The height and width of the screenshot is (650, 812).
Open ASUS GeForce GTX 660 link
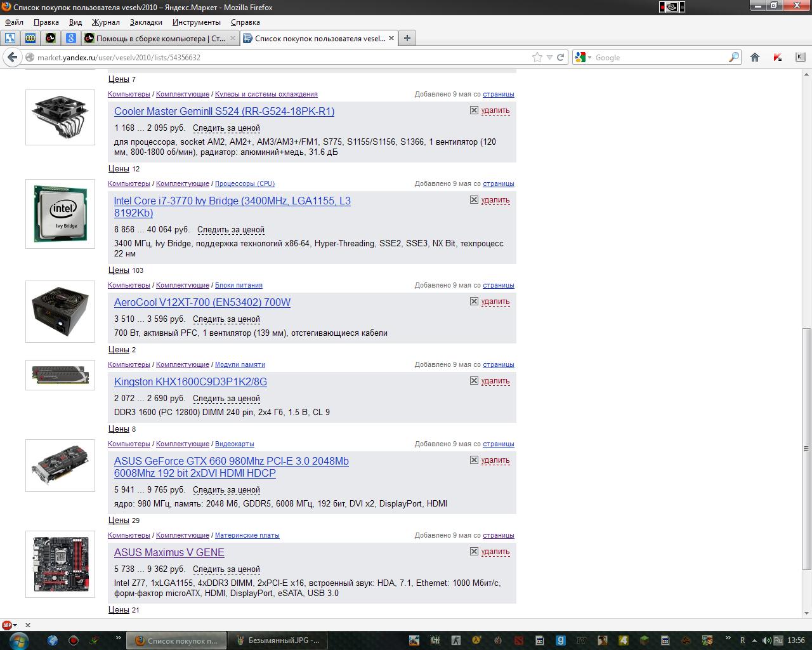(232, 467)
